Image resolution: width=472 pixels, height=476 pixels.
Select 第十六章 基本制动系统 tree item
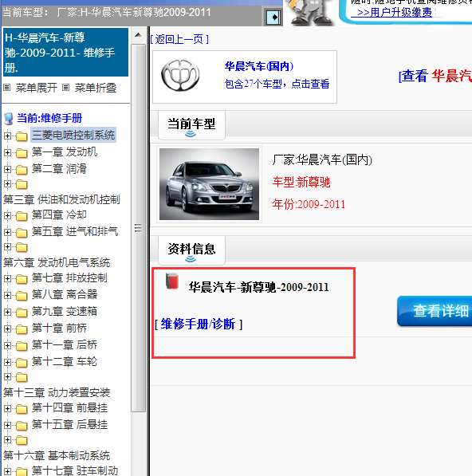click(57, 455)
